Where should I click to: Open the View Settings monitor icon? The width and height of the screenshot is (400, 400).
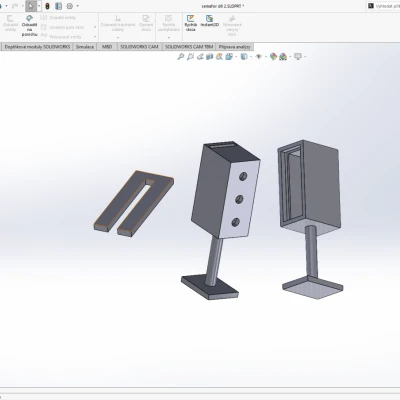[298, 57]
